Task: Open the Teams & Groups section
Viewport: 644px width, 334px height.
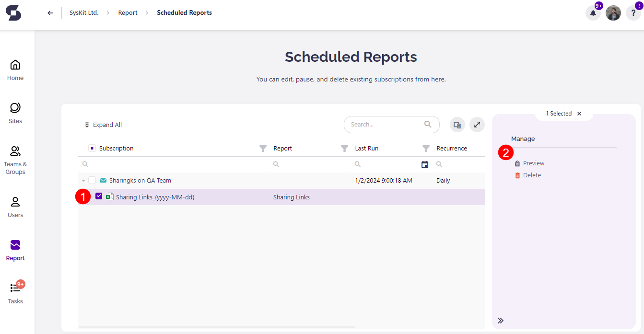Action: click(x=15, y=159)
